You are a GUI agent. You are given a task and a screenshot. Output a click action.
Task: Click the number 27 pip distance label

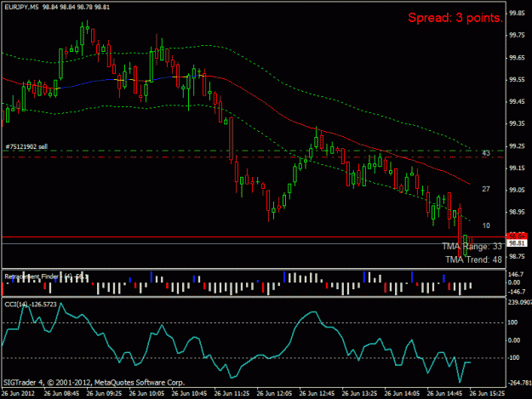coord(486,189)
